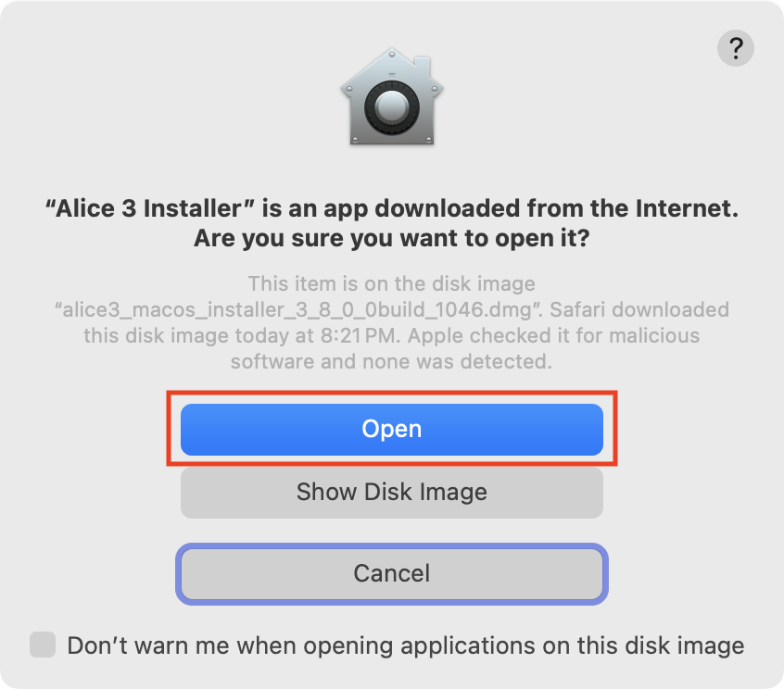Click the highlighted Open button in red outline
The image size is (784, 689).
[x=392, y=429]
